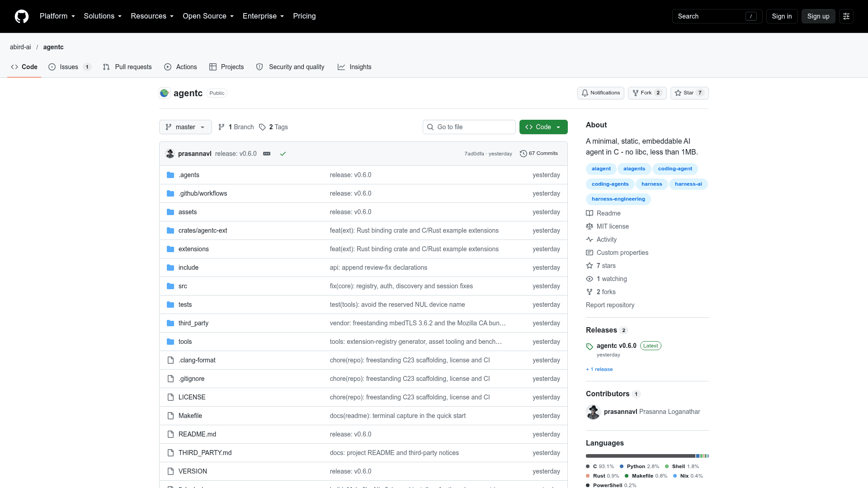The width and height of the screenshot is (868, 488).
Task: Open the Makefile file icon
Action: 170,416
